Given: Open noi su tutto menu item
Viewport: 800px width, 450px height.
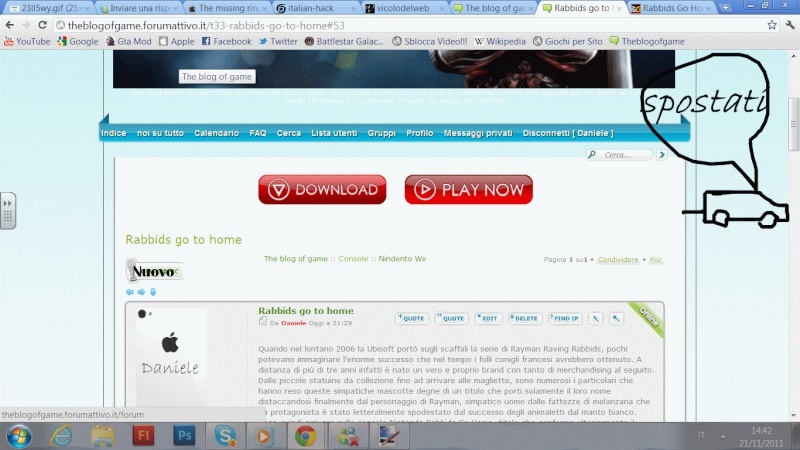Looking at the screenshot, I should 160,133.
